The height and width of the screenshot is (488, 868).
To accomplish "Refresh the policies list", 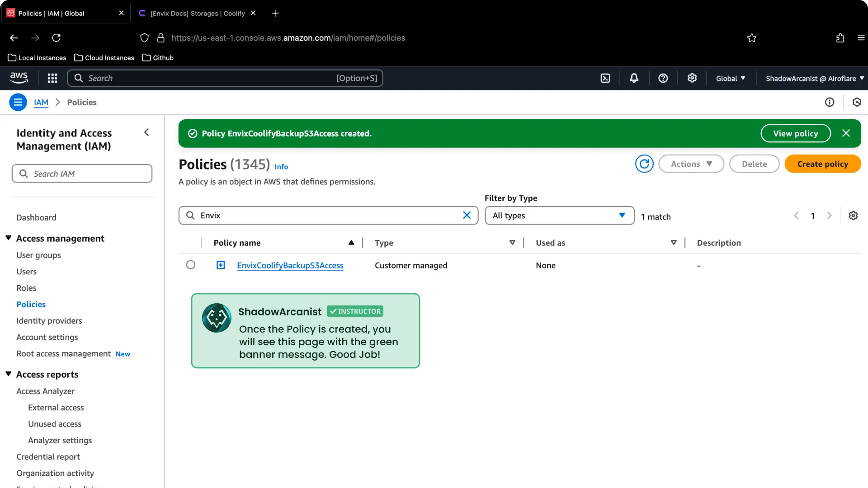I will pos(644,164).
